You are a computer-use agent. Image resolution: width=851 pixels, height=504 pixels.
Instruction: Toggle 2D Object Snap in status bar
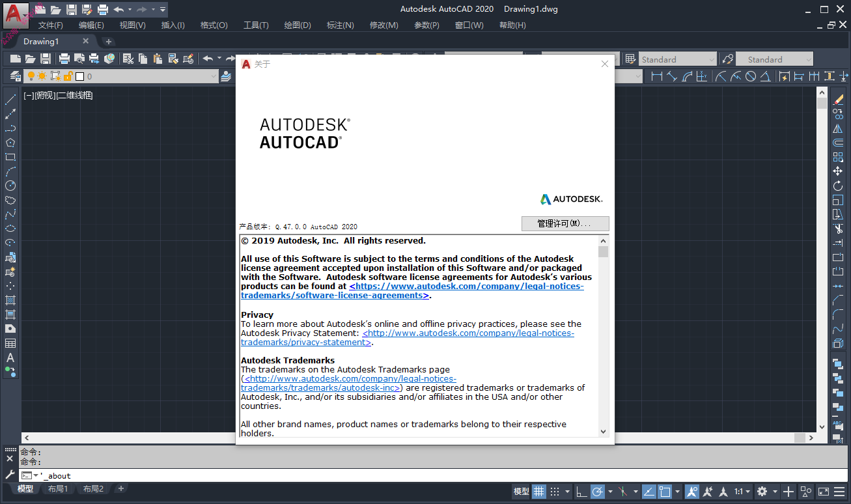[x=665, y=491]
